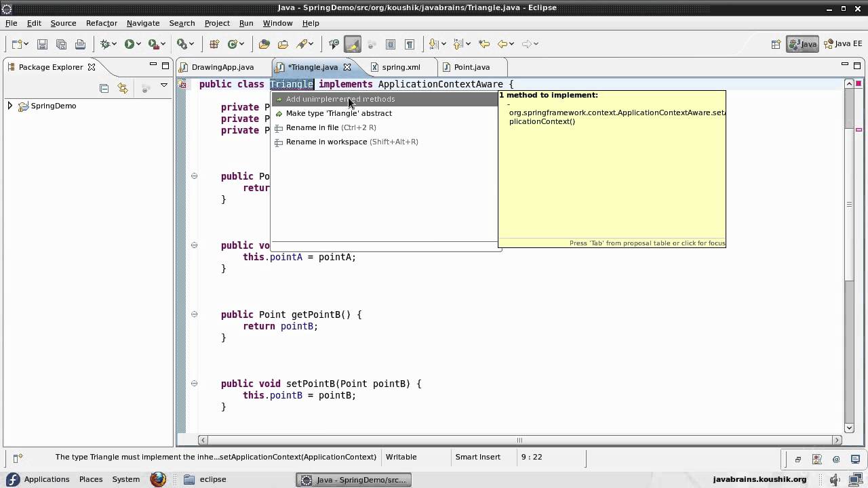Close the Package Explorer view tab
Viewport: 868px width, 488px height.
click(92, 67)
